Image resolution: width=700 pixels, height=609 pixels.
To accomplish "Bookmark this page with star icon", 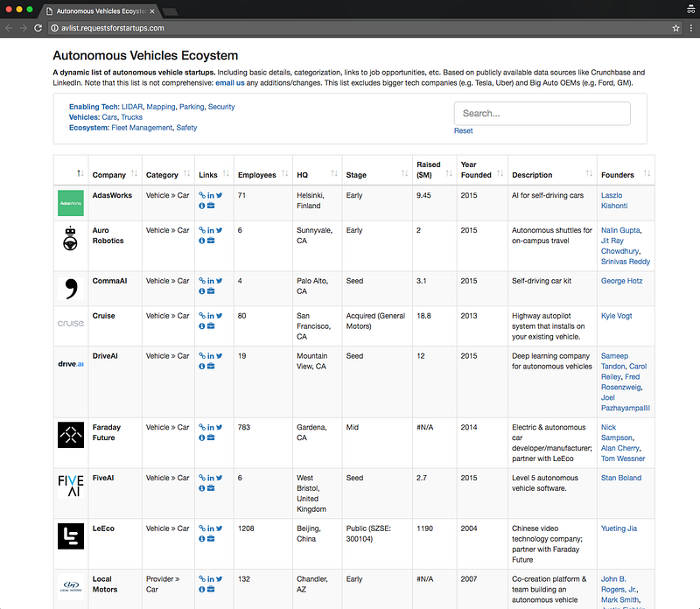I will coord(676,28).
